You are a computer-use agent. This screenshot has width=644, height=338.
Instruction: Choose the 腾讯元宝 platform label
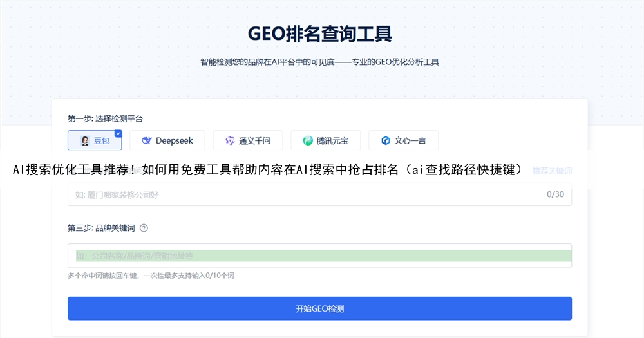pyautogui.click(x=332, y=140)
